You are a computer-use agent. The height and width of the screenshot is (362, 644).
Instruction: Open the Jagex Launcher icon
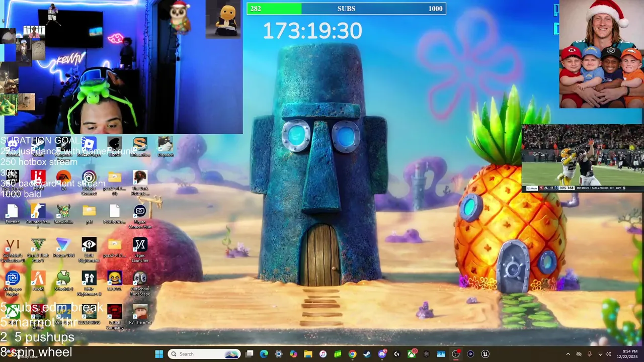(140, 250)
